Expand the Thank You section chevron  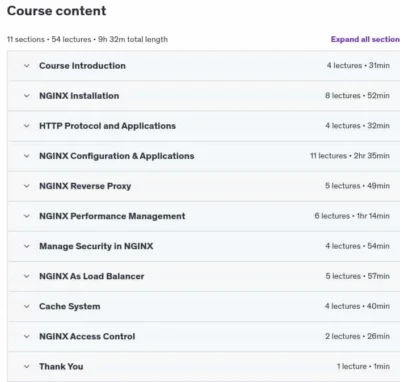(x=27, y=366)
